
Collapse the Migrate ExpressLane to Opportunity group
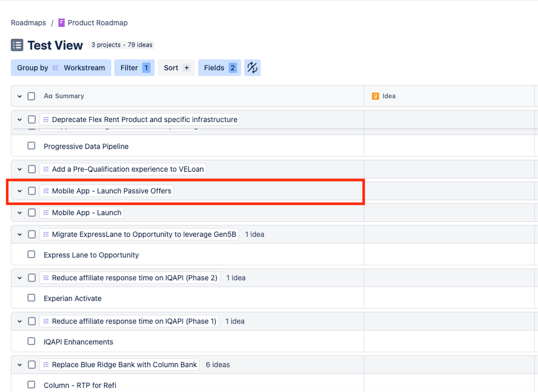tap(19, 235)
